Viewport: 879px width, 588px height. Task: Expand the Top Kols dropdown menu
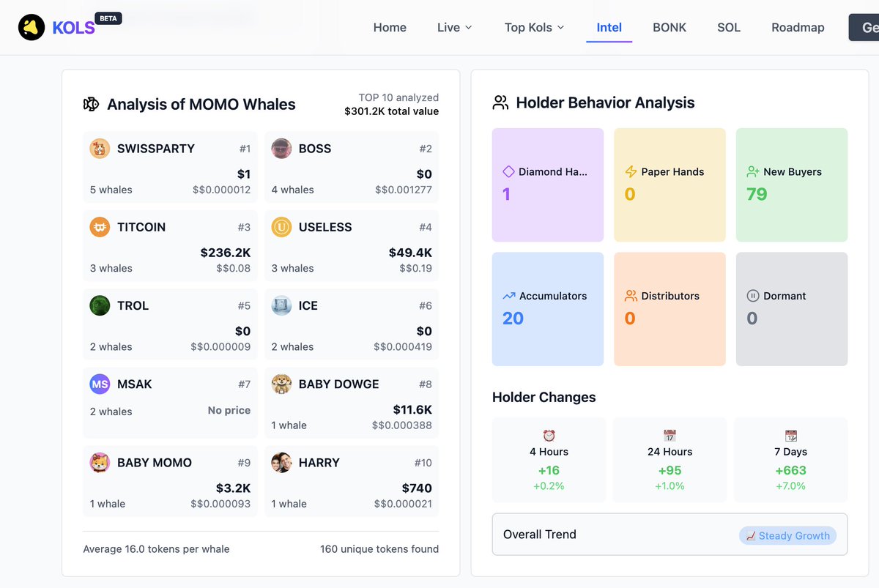pos(534,27)
